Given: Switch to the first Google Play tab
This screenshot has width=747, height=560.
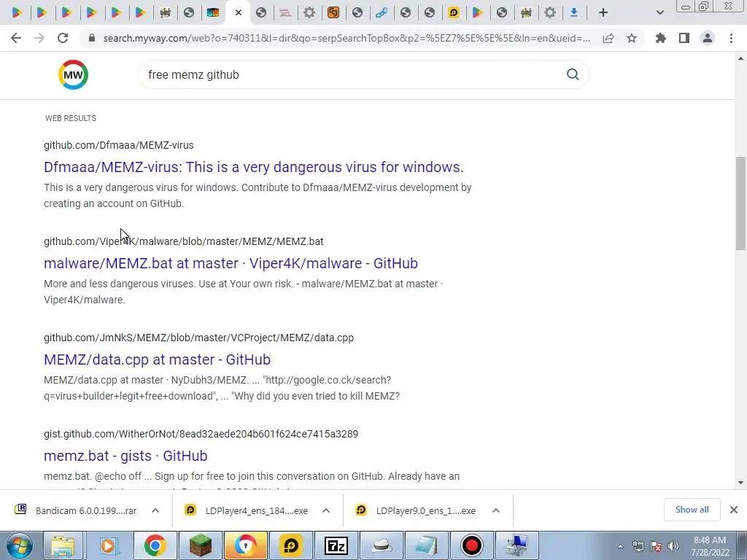Looking at the screenshot, I should (x=18, y=13).
